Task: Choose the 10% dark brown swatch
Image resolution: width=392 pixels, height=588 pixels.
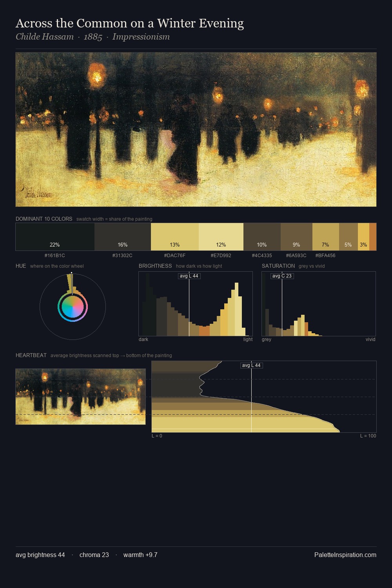Action: (262, 237)
